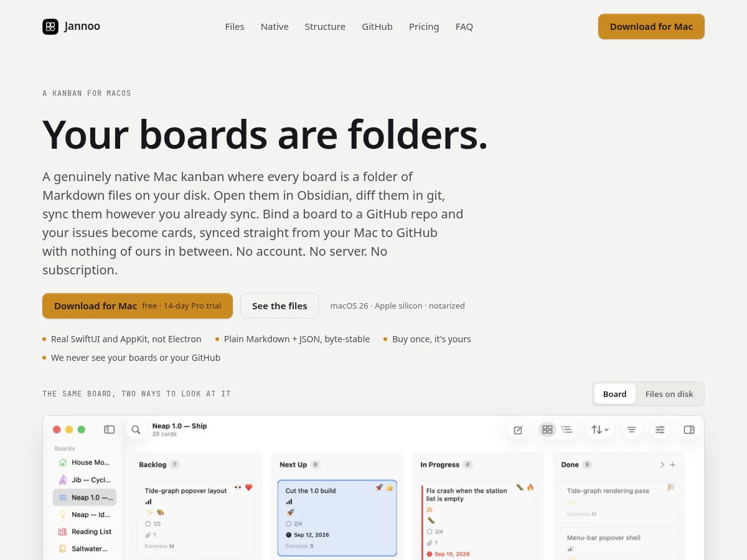Select the Jib sailboat icon board
This screenshot has height=560, width=747.
[x=62, y=480]
